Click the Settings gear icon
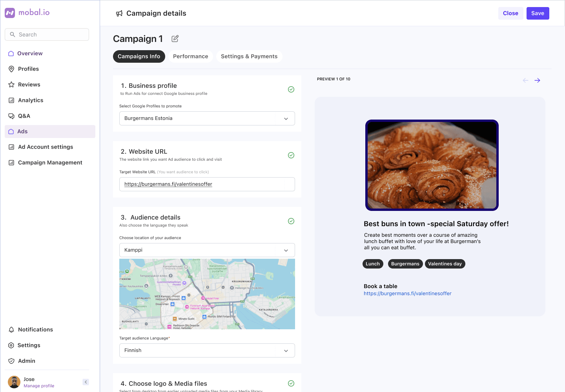This screenshot has height=392, width=565. click(x=11, y=345)
